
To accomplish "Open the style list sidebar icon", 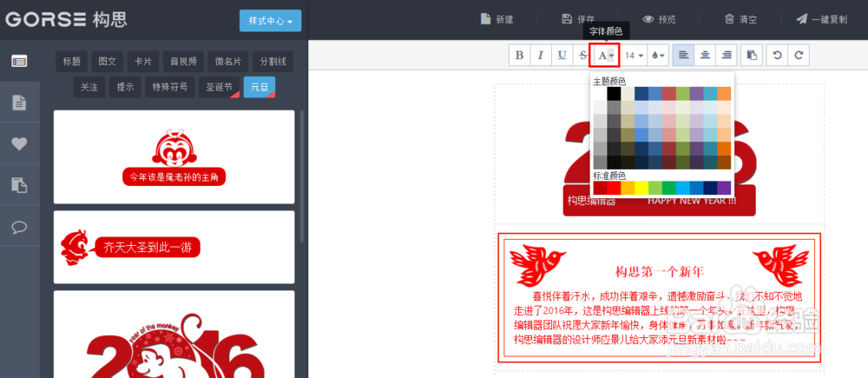I will tap(19, 61).
